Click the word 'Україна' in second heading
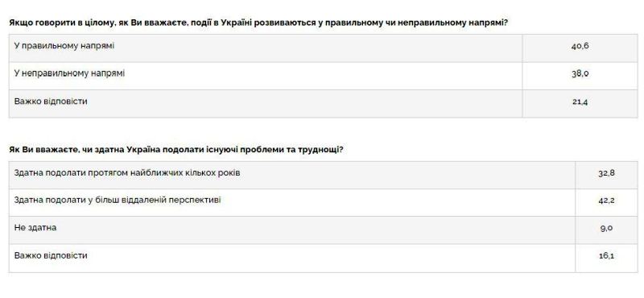This screenshot has height=298, width=644. (145, 150)
